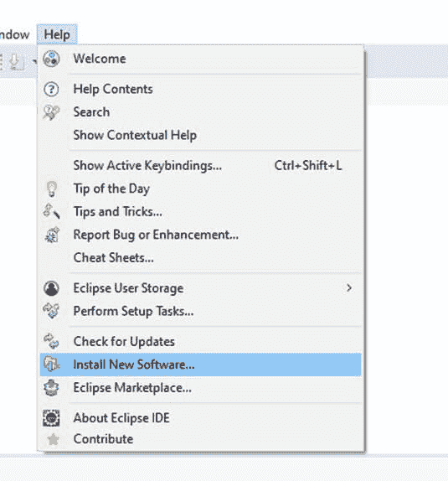This screenshot has width=448, height=481.
Task: Click the Report Bug icon
Action: point(52,235)
